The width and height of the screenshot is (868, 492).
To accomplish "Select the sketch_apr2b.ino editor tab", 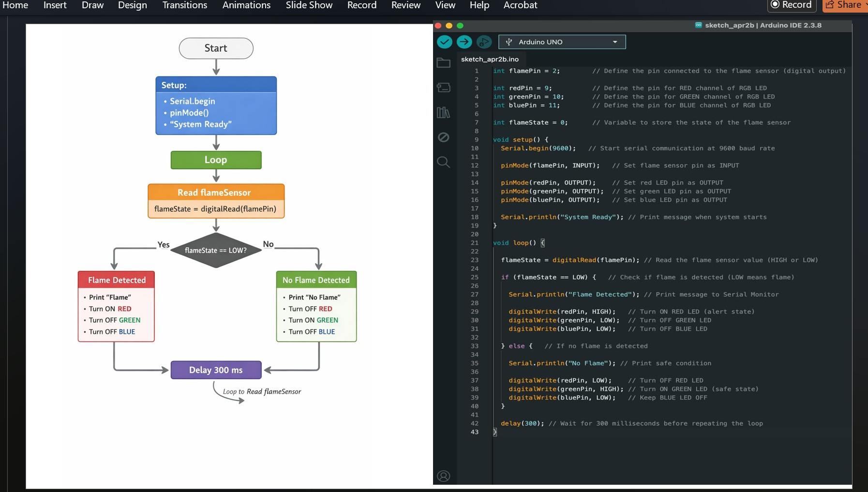I will pos(489,59).
